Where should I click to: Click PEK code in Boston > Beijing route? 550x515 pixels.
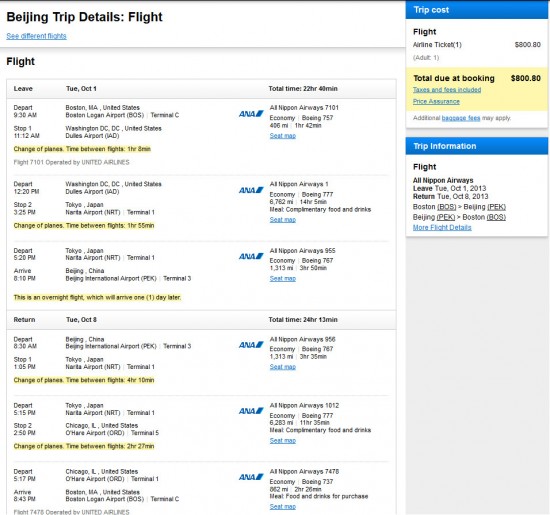[496, 207]
